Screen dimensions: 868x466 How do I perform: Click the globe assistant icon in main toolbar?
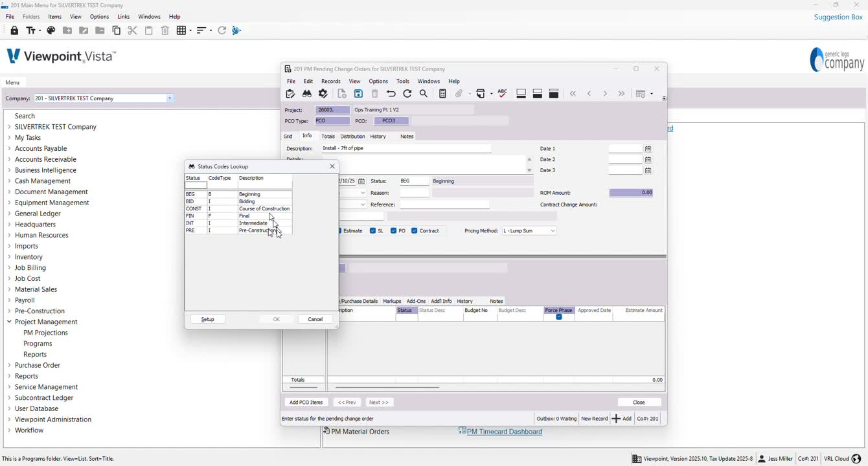click(x=236, y=30)
